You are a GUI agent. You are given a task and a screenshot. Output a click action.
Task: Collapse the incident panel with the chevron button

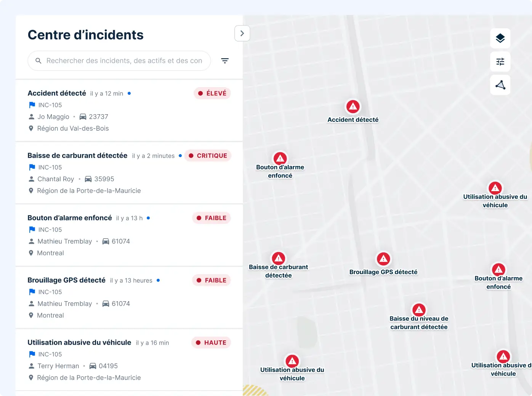pos(242,34)
